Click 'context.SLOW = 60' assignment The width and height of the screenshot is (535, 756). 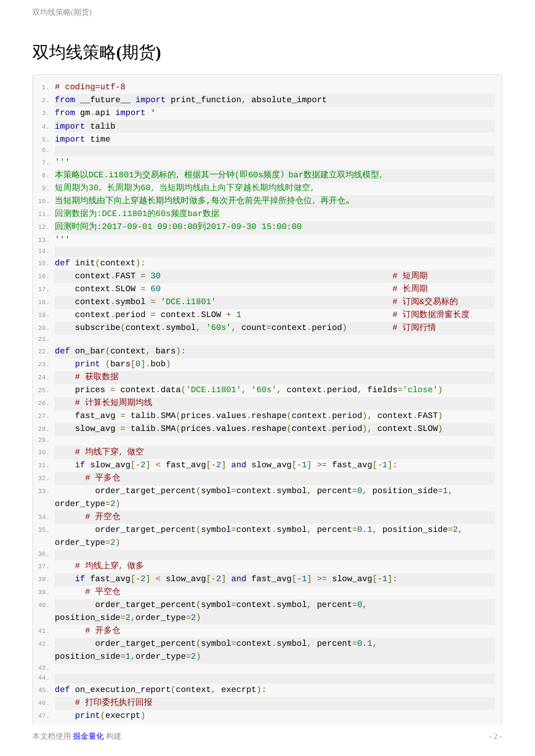[x=118, y=289]
